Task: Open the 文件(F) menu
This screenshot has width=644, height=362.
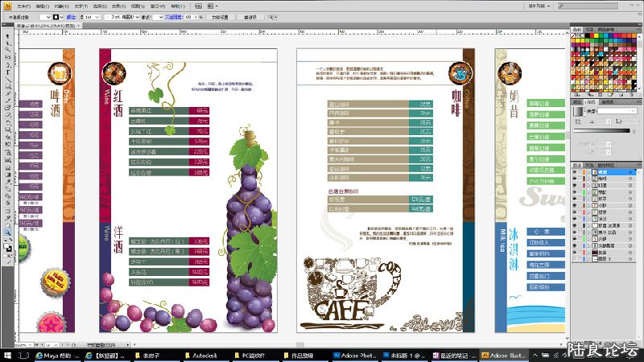Action: pos(23,5)
